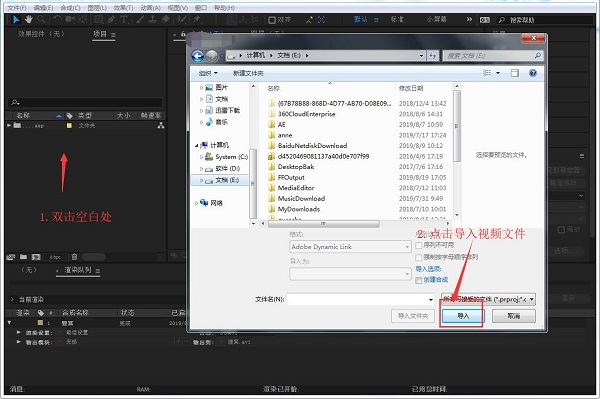Open the 组织 dropdown in dialog toolbar
The height and width of the screenshot is (399, 600).
(x=209, y=73)
